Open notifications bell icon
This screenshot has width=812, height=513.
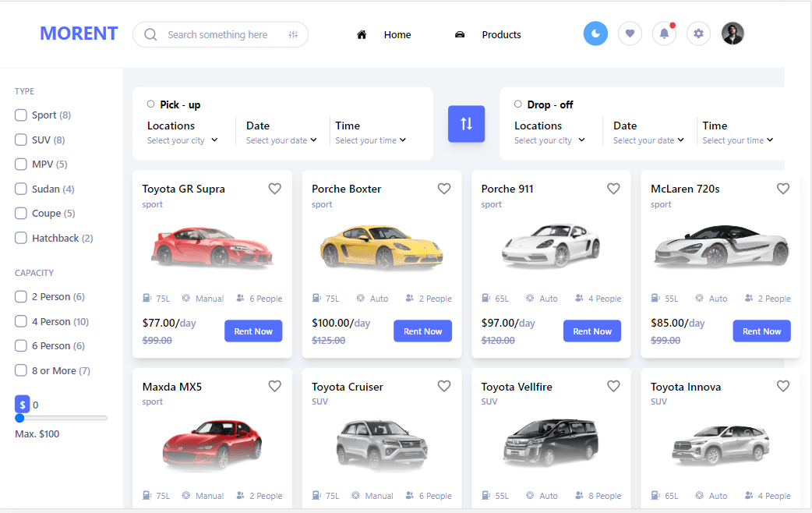[x=664, y=34]
